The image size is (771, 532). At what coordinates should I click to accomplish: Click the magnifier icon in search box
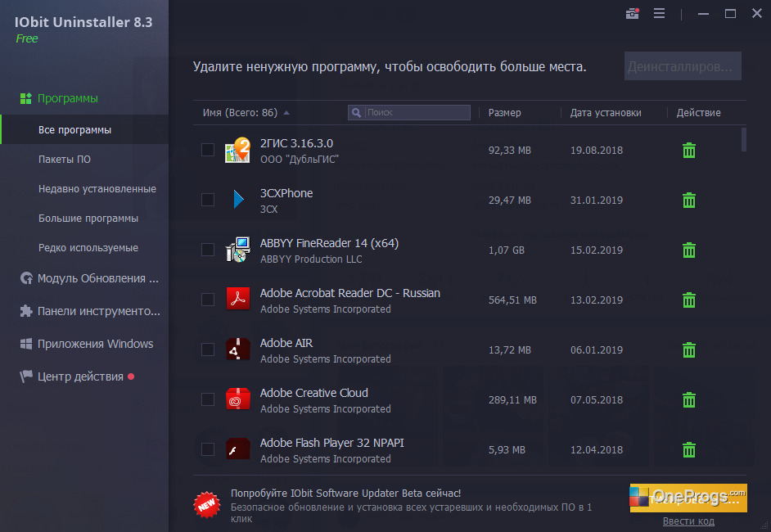click(x=357, y=113)
